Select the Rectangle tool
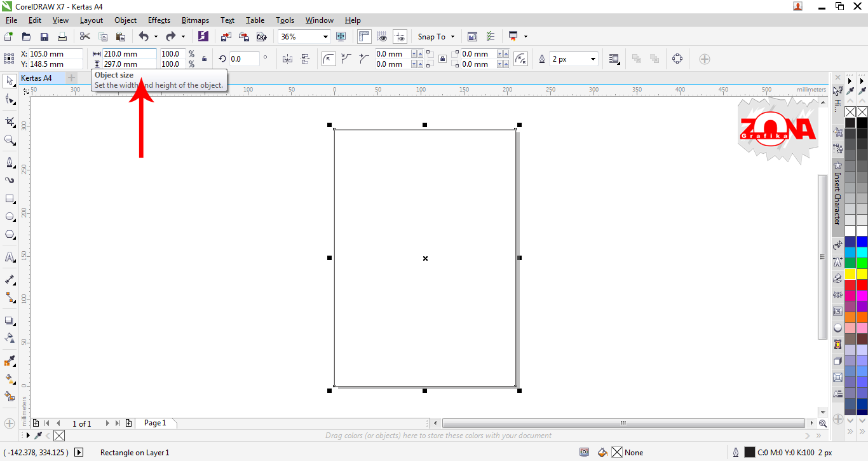Viewport: 868px width, 461px height. click(9, 198)
